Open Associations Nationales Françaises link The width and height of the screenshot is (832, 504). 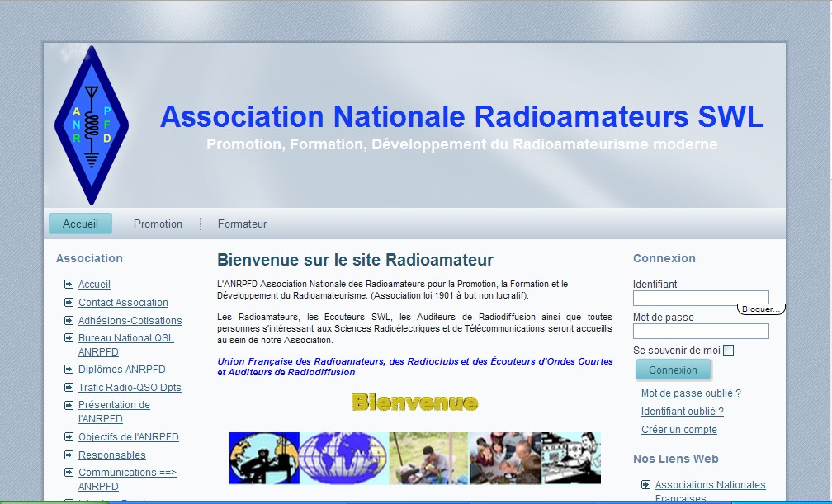(x=710, y=492)
